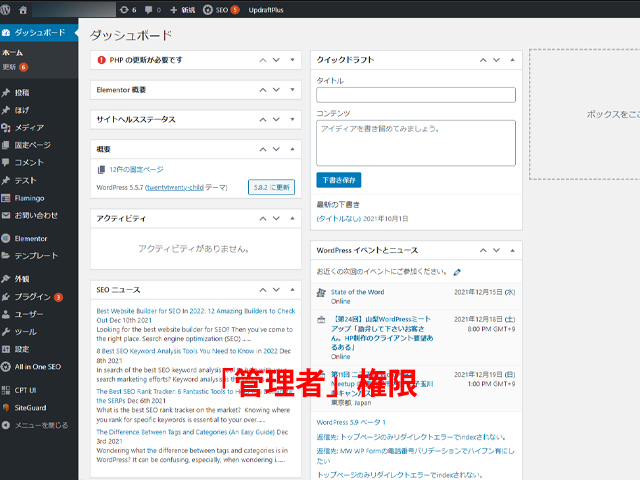Open Best Website Builder for SEO article
This screenshot has width=640, height=480.
(196, 316)
